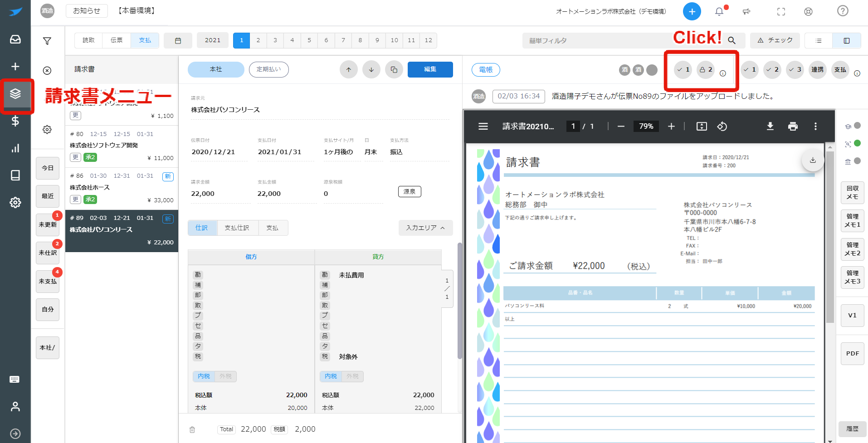Go to previous invoice with up arrow
The height and width of the screenshot is (443, 868).
click(x=348, y=70)
